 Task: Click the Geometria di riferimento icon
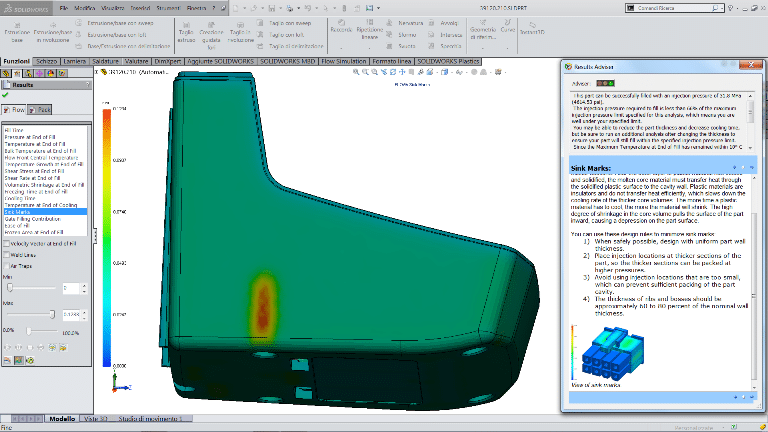pos(482,24)
